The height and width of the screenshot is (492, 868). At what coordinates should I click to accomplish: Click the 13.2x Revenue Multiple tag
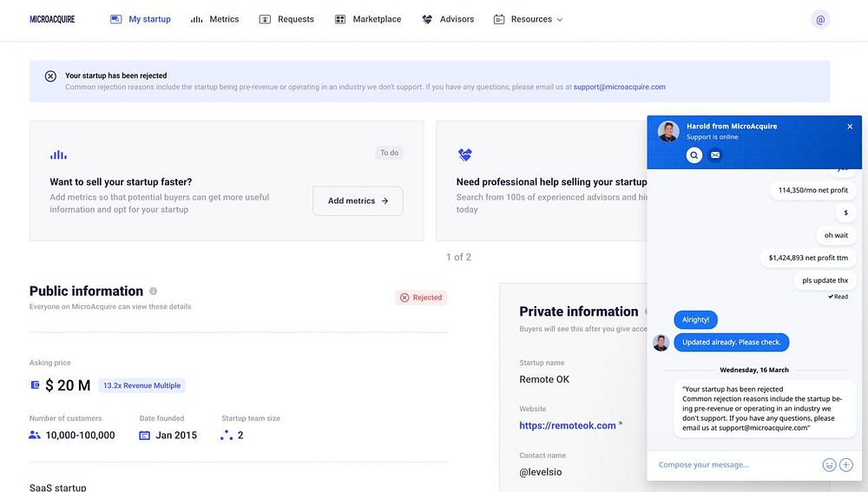click(x=141, y=386)
